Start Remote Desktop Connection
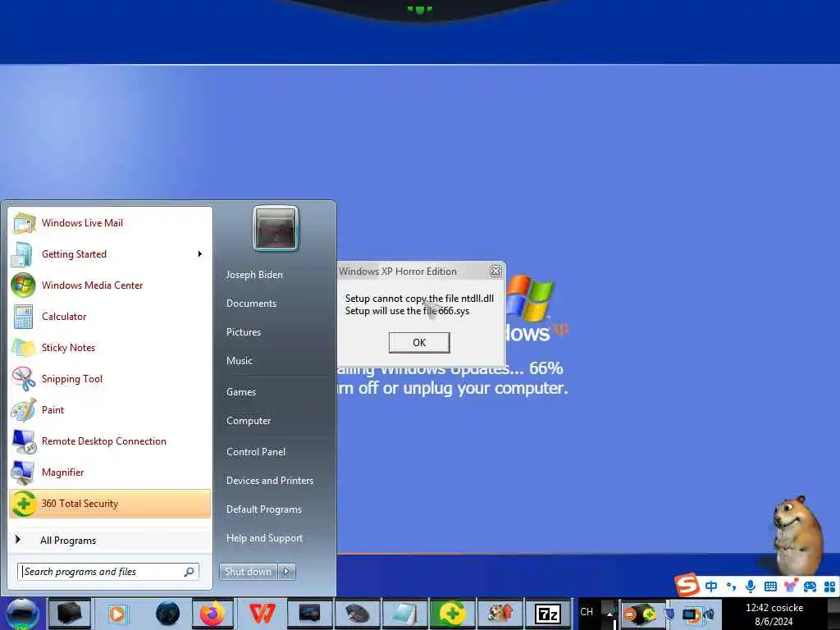Screen dimensions: 840x630 pyautogui.click(x=110, y=441)
